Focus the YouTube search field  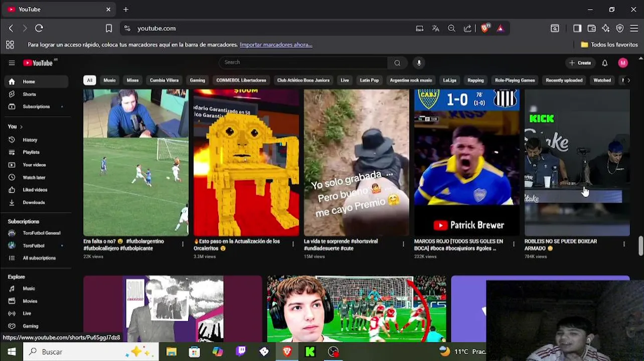(x=303, y=63)
